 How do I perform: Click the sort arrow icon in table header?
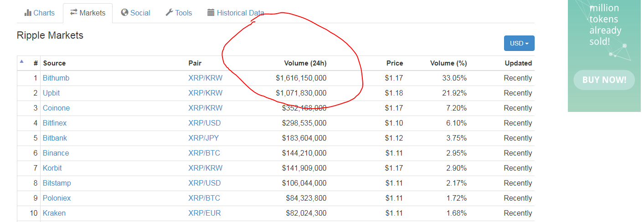(21, 61)
